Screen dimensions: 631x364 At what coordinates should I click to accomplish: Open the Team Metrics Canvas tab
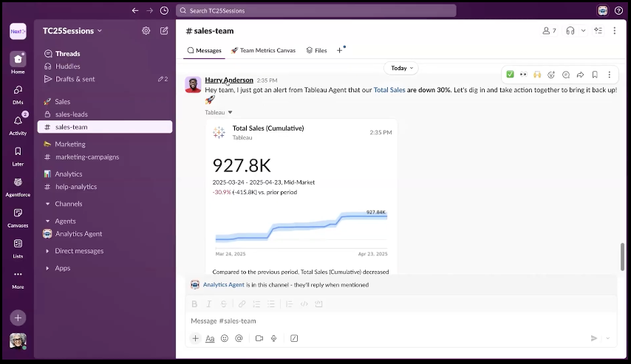pos(263,50)
